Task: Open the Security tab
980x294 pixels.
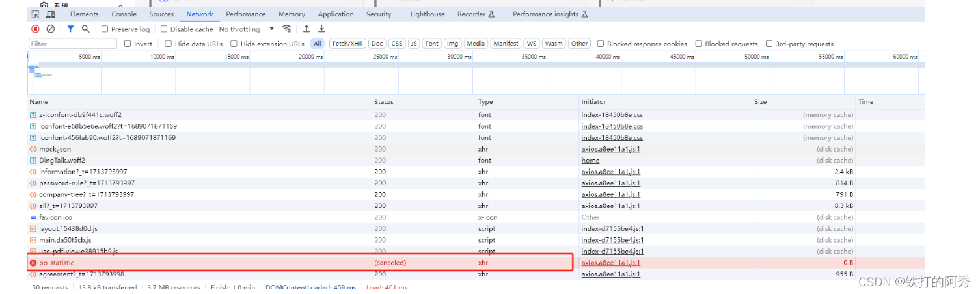Action: pyautogui.click(x=379, y=14)
